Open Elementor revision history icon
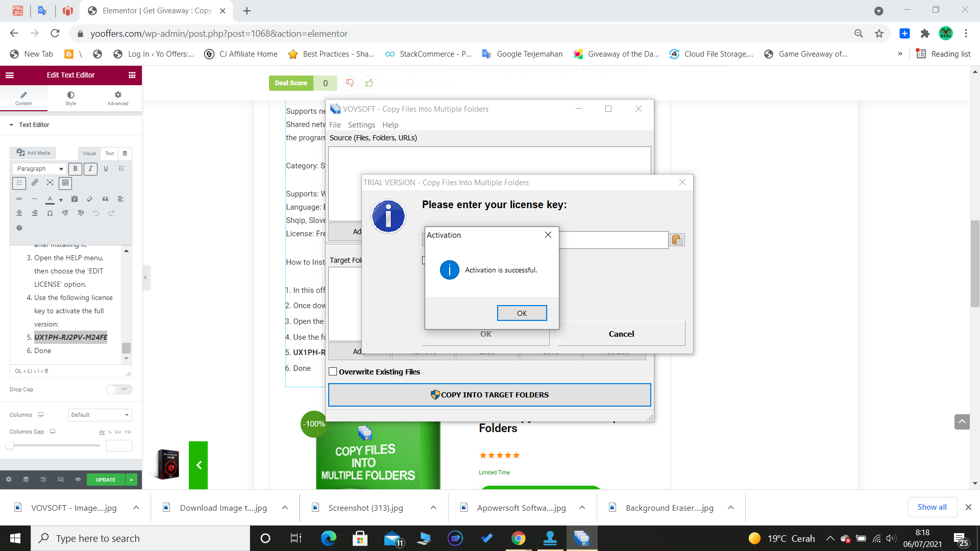This screenshot has width=980, height=551. [43, 480]
